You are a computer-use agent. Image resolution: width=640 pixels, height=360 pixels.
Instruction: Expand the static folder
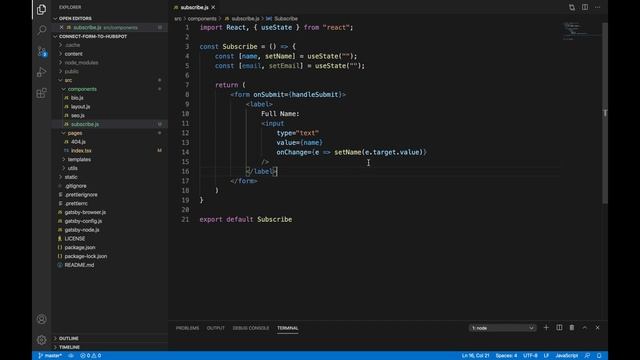pos(71,177)
